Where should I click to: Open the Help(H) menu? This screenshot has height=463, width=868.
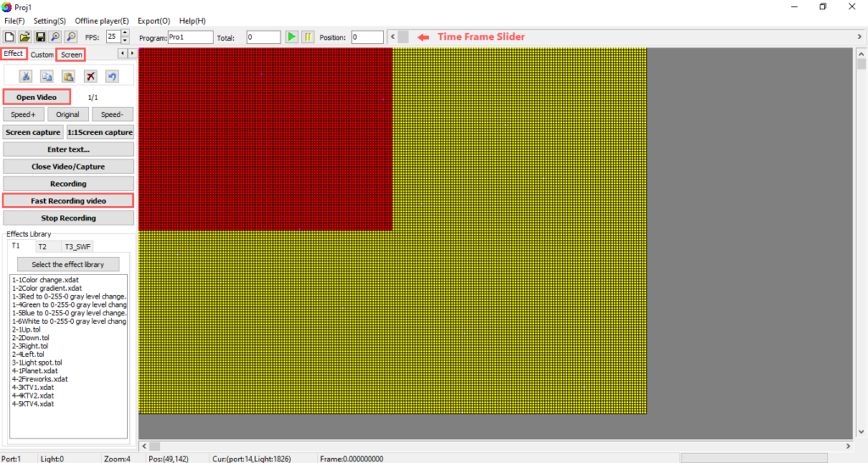tap(192, 20)
